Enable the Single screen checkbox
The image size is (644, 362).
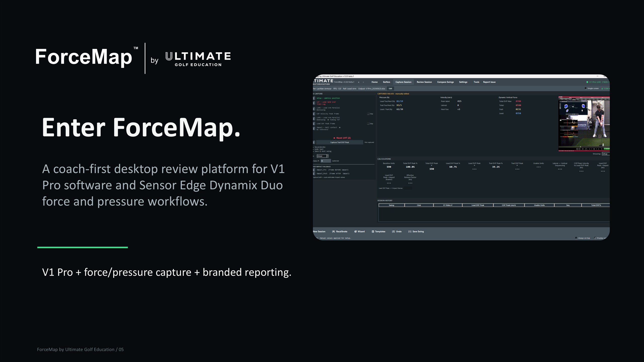coord(586,88)
